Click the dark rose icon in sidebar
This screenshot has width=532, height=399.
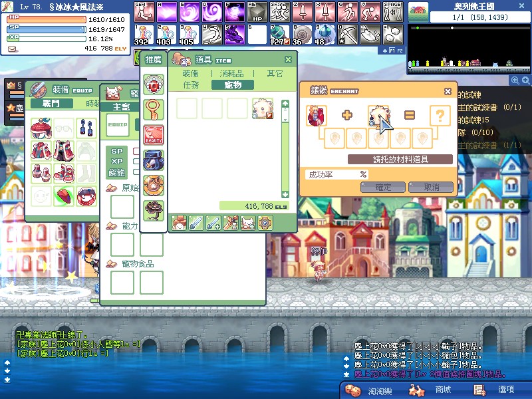[x=154, y=210]
